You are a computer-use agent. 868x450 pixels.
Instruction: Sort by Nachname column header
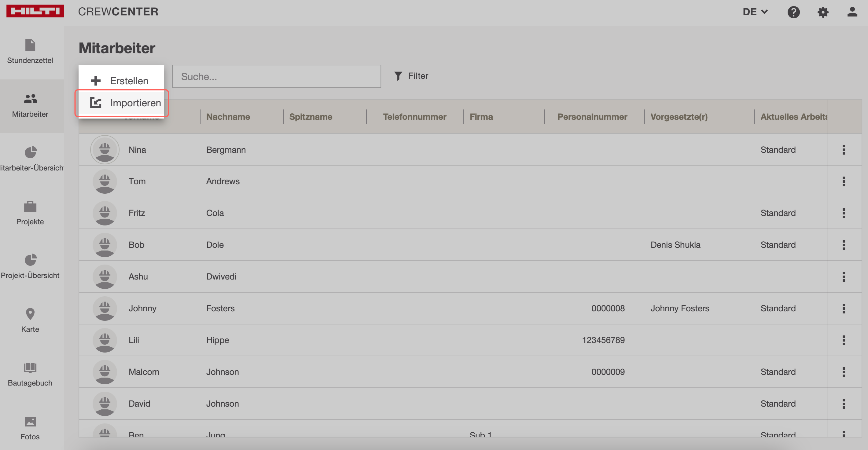click(x=228, y=117)
